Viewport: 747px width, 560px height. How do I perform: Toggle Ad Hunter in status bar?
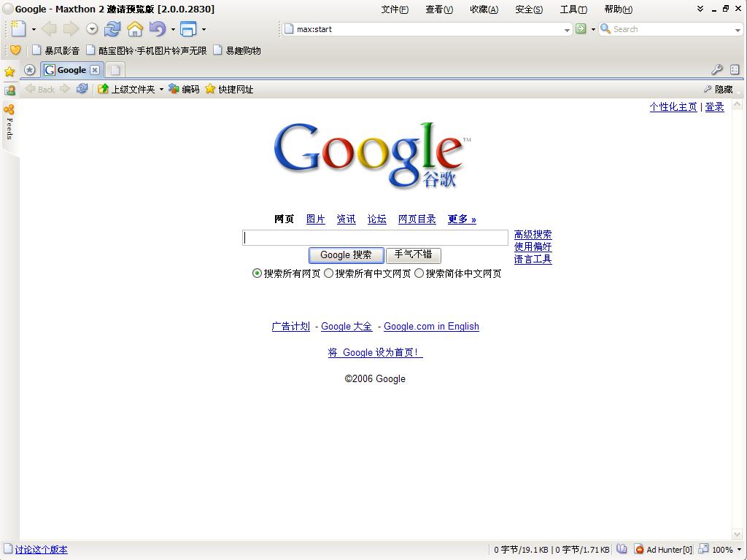pyautogui.click(x=663, y=550)
